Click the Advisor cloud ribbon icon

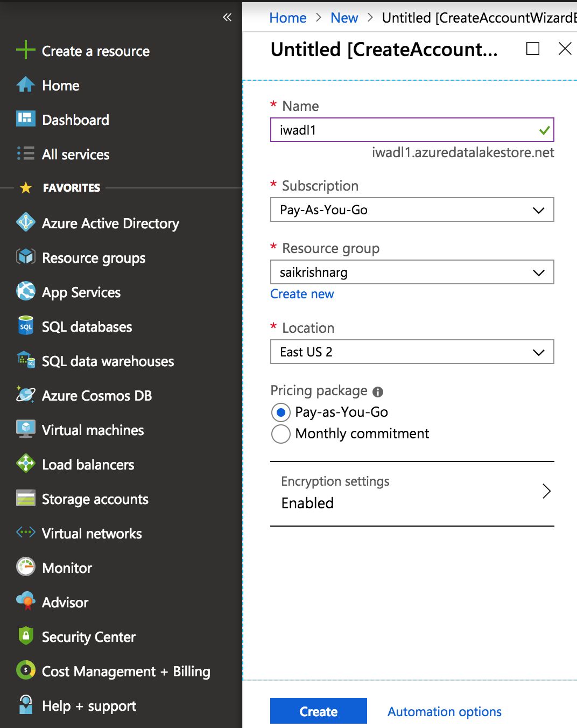(26, 601)
